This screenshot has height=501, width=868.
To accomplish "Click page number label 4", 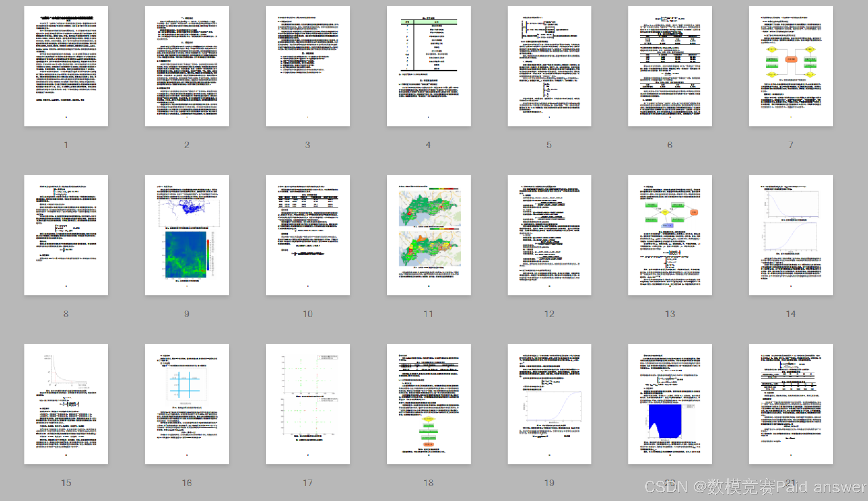I will coord(428,145).
